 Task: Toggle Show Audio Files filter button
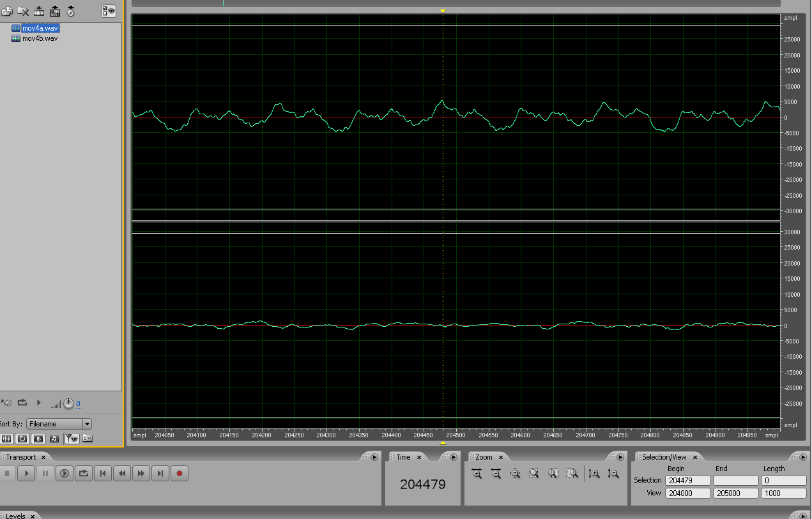[x=6, y=439]
